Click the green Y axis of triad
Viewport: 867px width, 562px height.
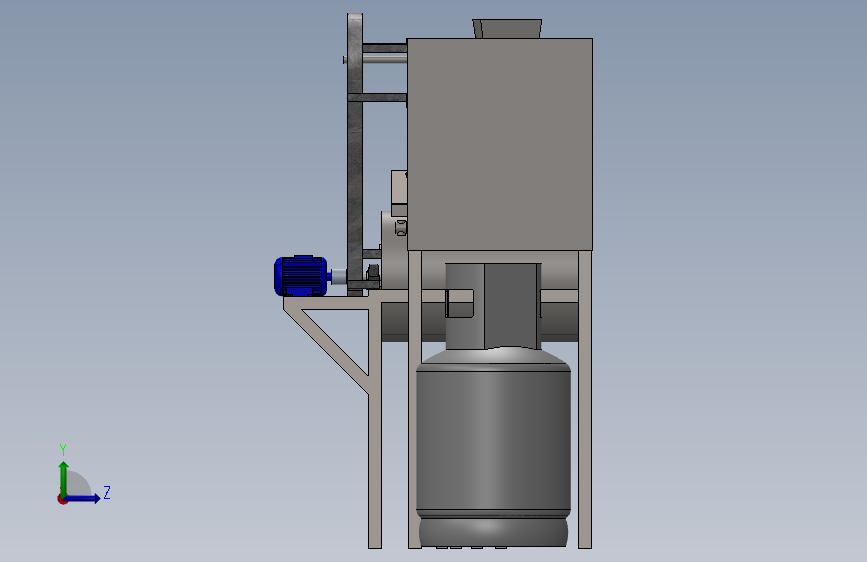[x=64, y=478]
